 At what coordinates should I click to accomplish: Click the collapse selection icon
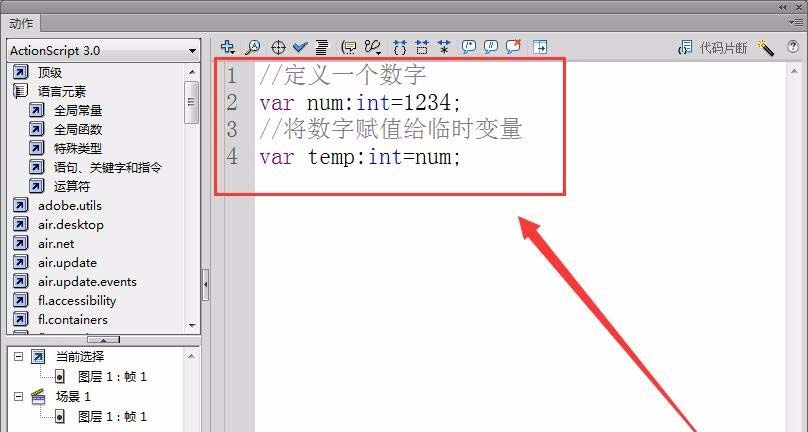(422, 47)
